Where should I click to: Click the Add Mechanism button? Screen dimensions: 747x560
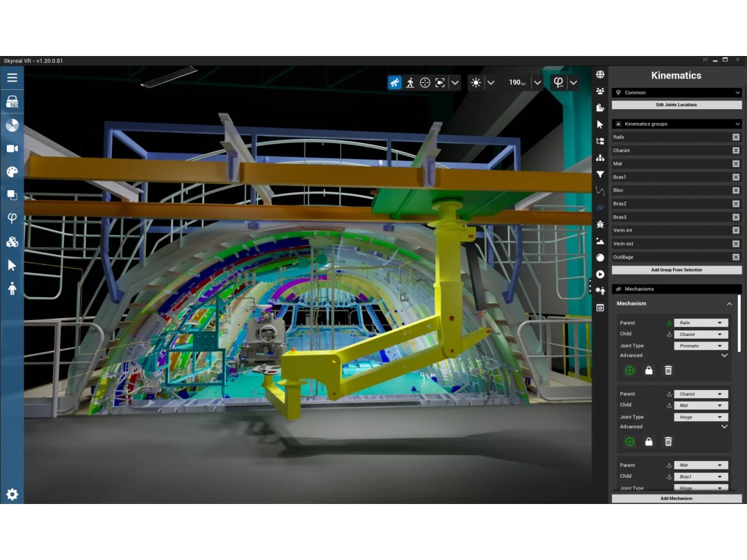click(676, 498)
